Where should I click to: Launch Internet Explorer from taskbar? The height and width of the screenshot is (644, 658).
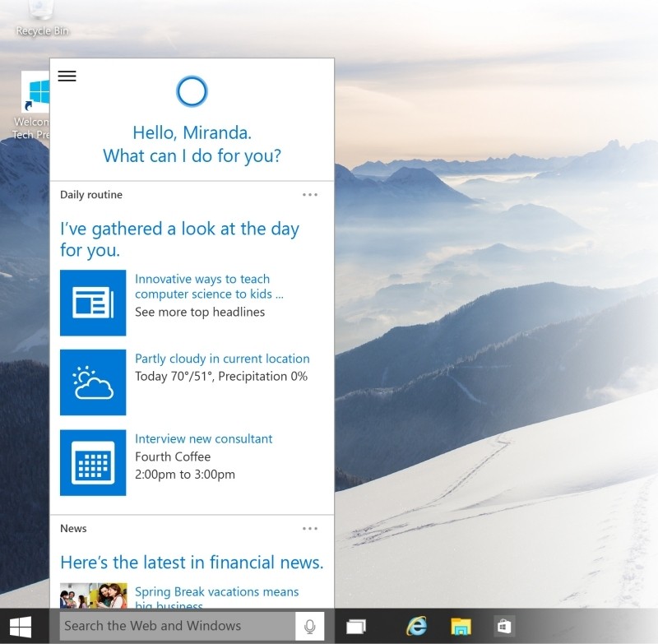(417, 627)
